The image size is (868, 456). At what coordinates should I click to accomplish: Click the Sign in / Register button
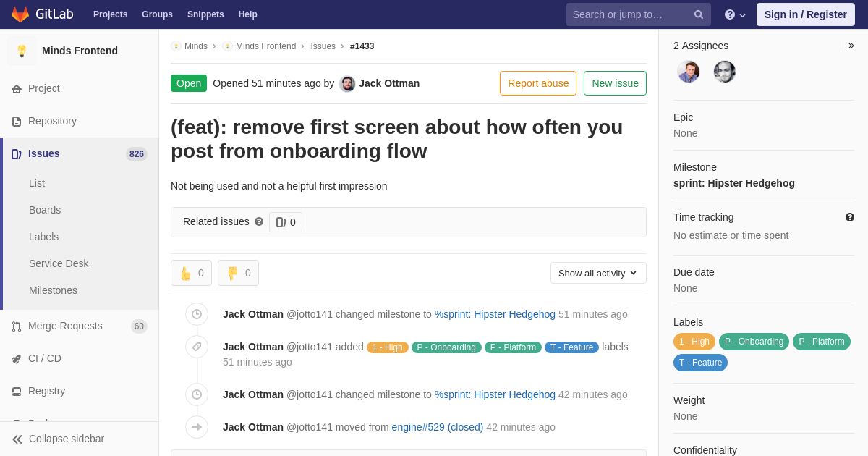[805, 14]
